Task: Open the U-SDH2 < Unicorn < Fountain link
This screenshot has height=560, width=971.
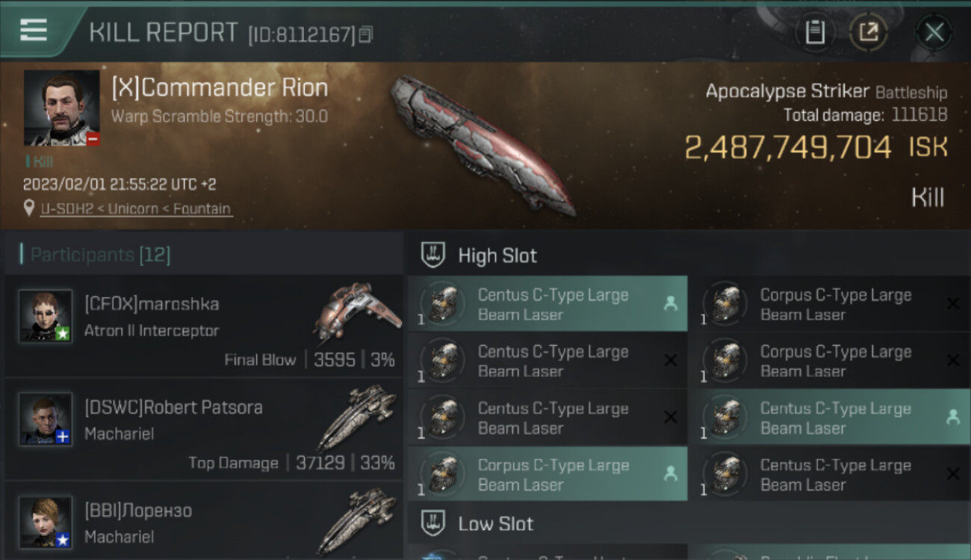Action: (x=135, y=209)
